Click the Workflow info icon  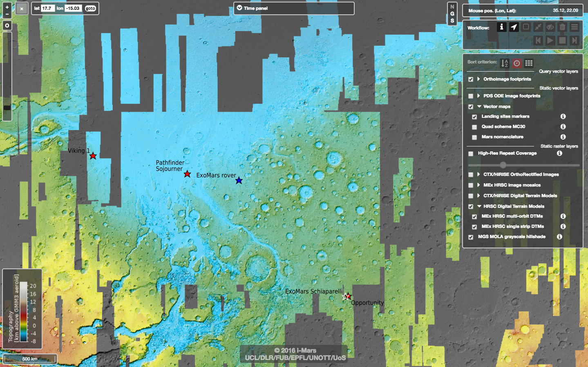coord(501,27)
